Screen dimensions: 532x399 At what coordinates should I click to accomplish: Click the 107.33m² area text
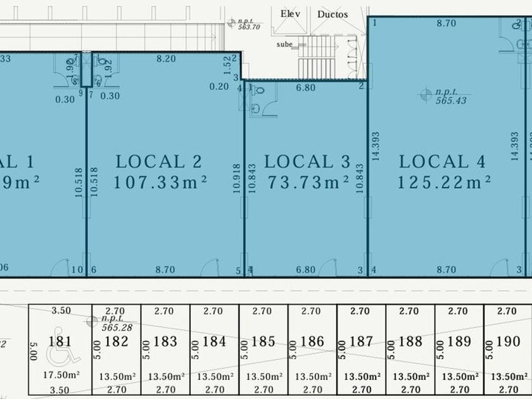[x=161, y=183]
